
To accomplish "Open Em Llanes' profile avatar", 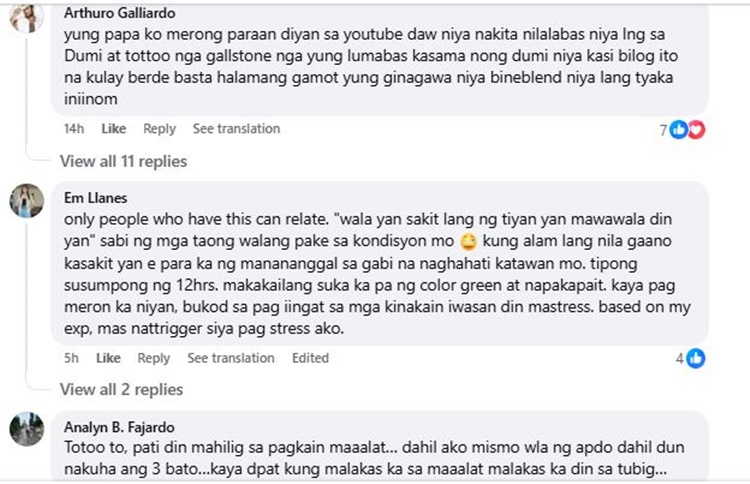I will point(26,201).
